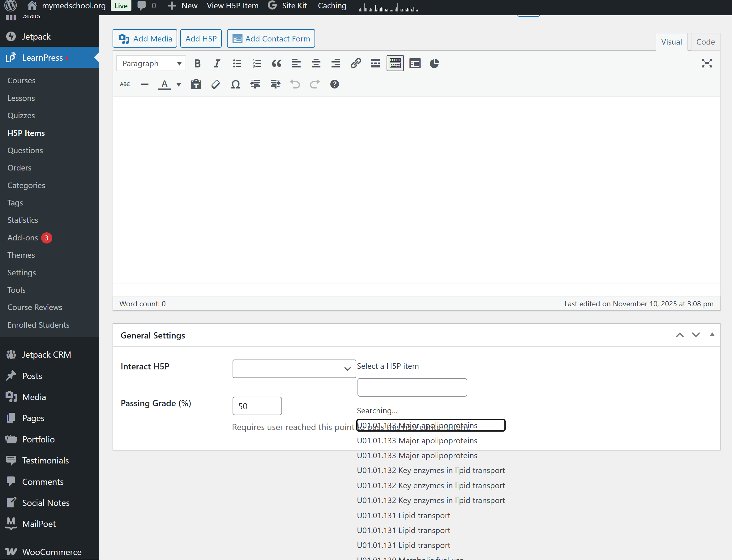Open Quizzes in LearnPress menu

point(21,115)
